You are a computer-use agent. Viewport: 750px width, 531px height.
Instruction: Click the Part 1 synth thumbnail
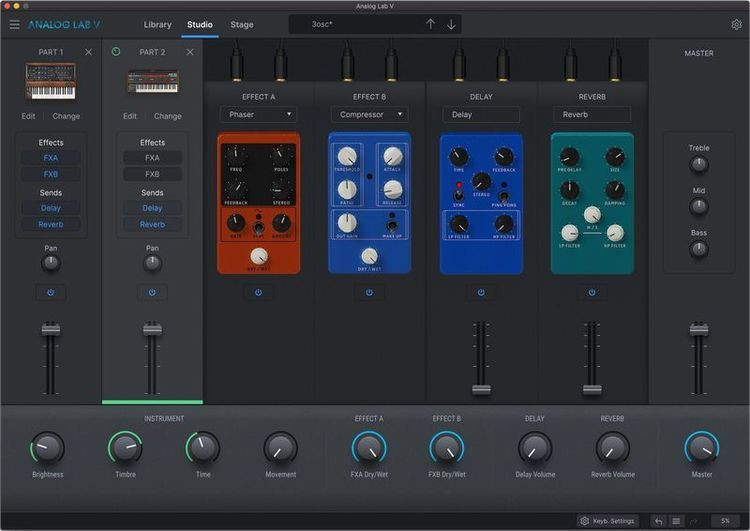50,82
